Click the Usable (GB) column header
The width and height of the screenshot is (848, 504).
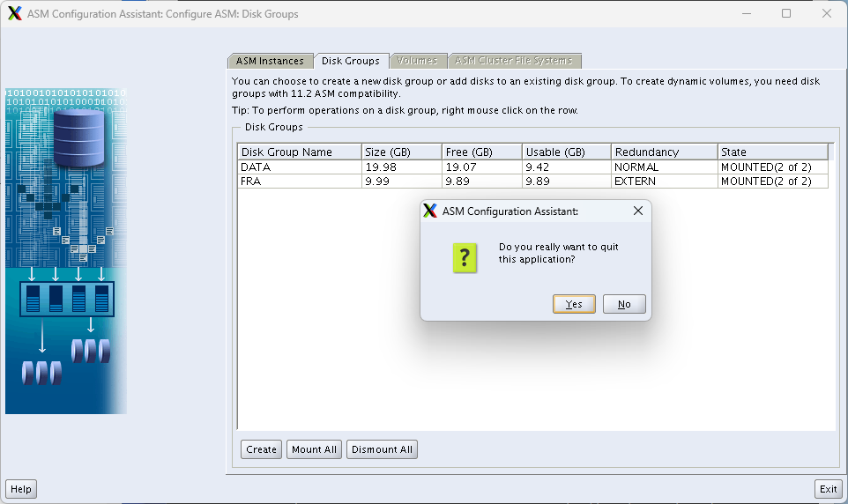click(566, 152)
